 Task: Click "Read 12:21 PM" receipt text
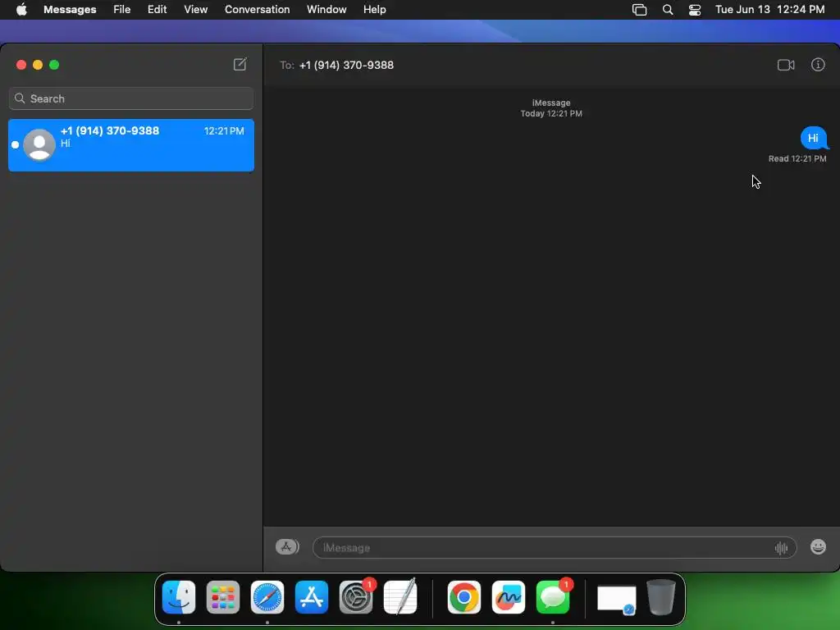point(797,158)
